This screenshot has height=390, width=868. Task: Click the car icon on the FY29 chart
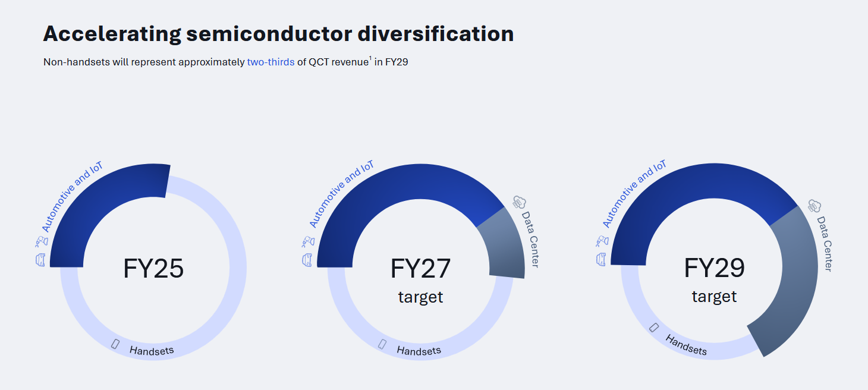pyautogui.click(x=602, y=259)
